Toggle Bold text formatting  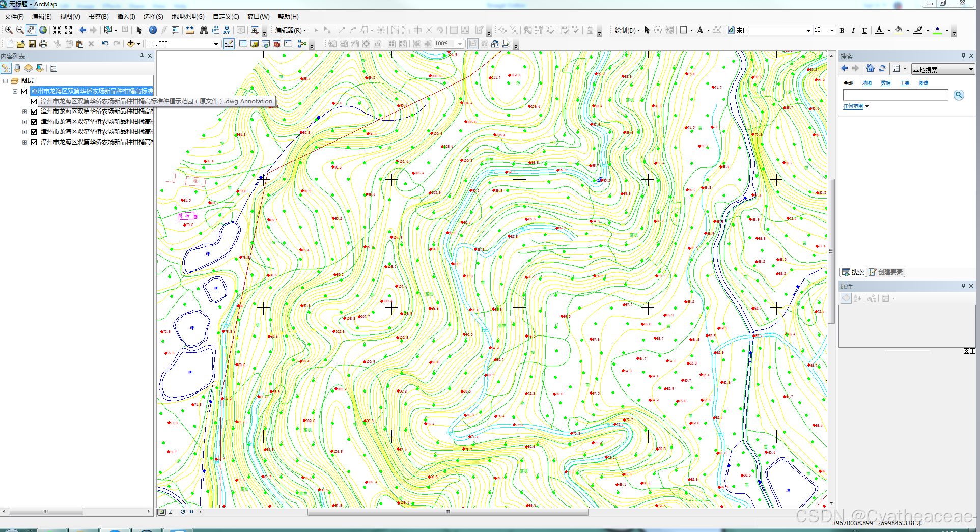pyautogui.click(x=842, y=30)
